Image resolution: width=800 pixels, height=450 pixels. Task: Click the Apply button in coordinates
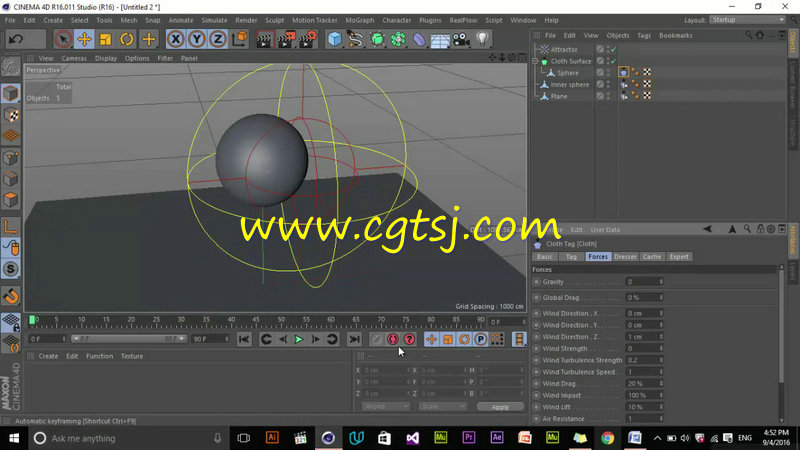point(500,407)
